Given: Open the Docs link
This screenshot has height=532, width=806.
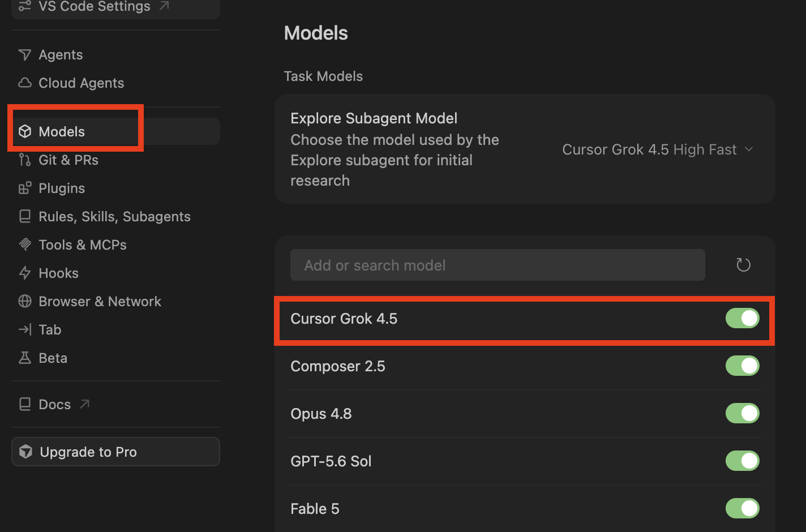Looking at the screenshot, I should click(x=115, y=405).
